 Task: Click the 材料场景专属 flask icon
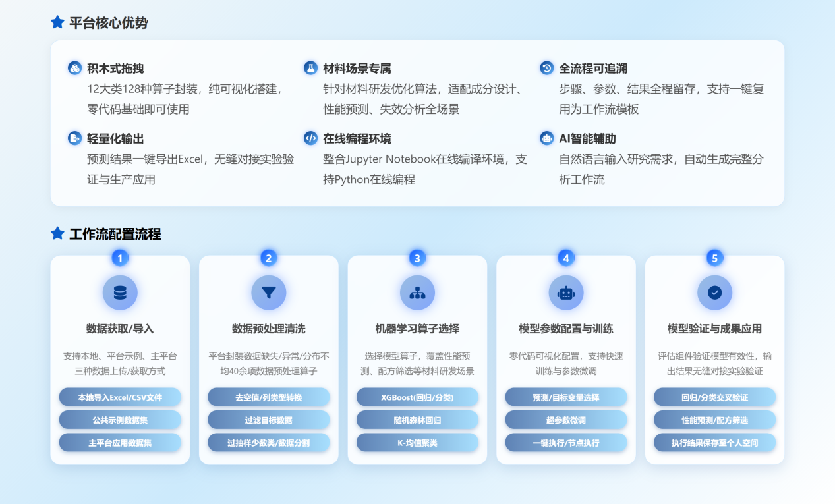click(310, 68)
